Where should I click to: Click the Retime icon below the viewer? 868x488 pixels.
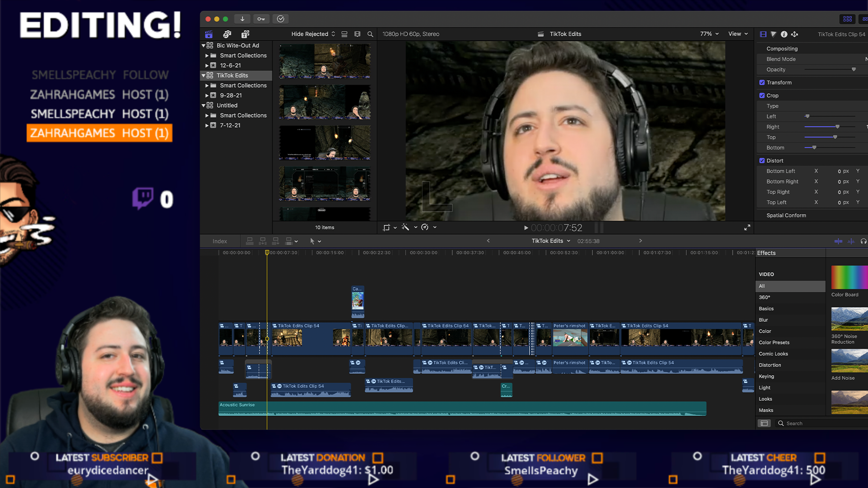(425, 227)
